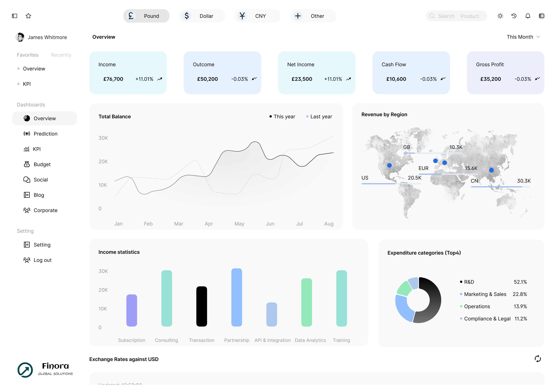
Task: Open the Prediction dashboard
Action: point(45,134)
